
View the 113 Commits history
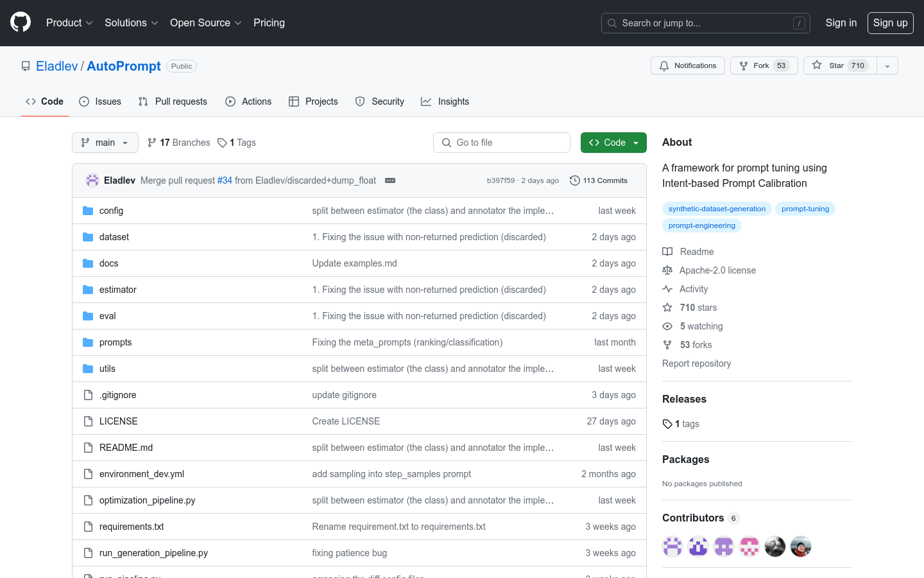(x=599, y=180)
